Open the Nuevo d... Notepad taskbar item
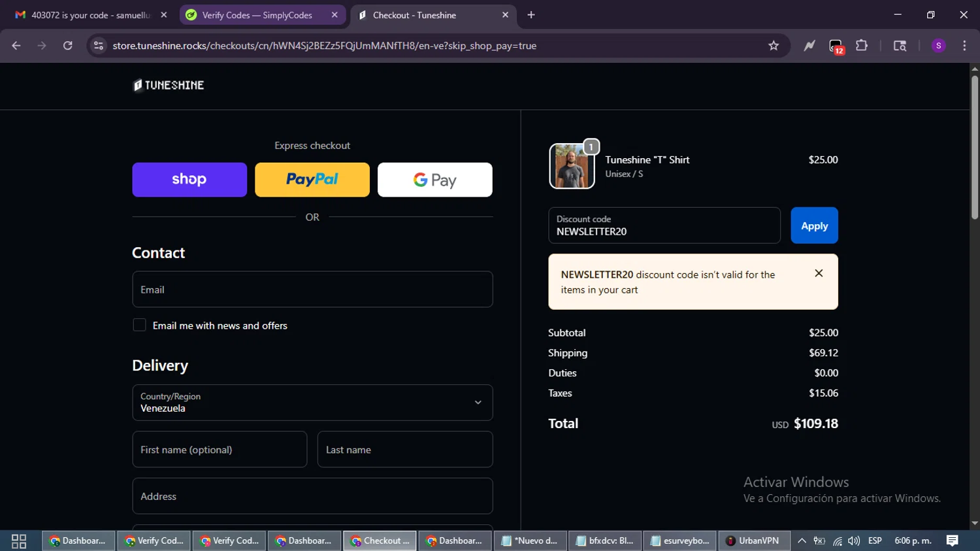 [530, 541]
